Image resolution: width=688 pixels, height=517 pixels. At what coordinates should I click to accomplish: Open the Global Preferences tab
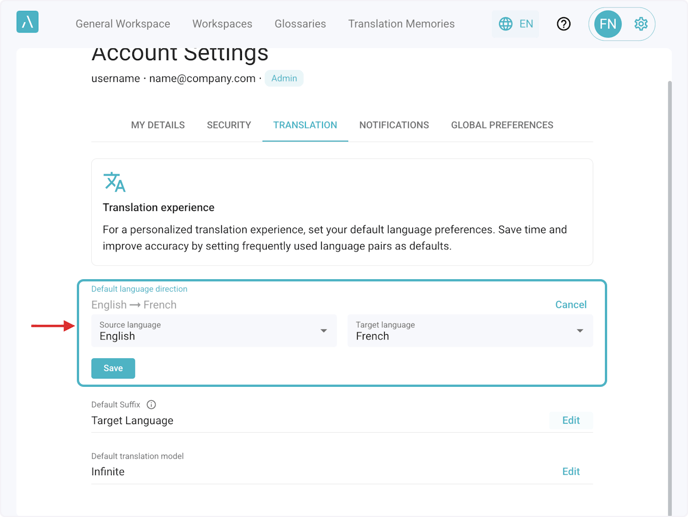[502, 125]
